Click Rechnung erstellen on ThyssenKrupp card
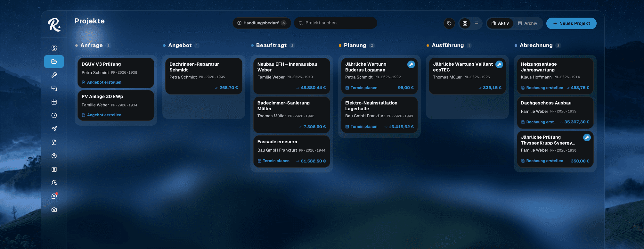Viewport: 644px width, 249px height. (x=542, y=161)
